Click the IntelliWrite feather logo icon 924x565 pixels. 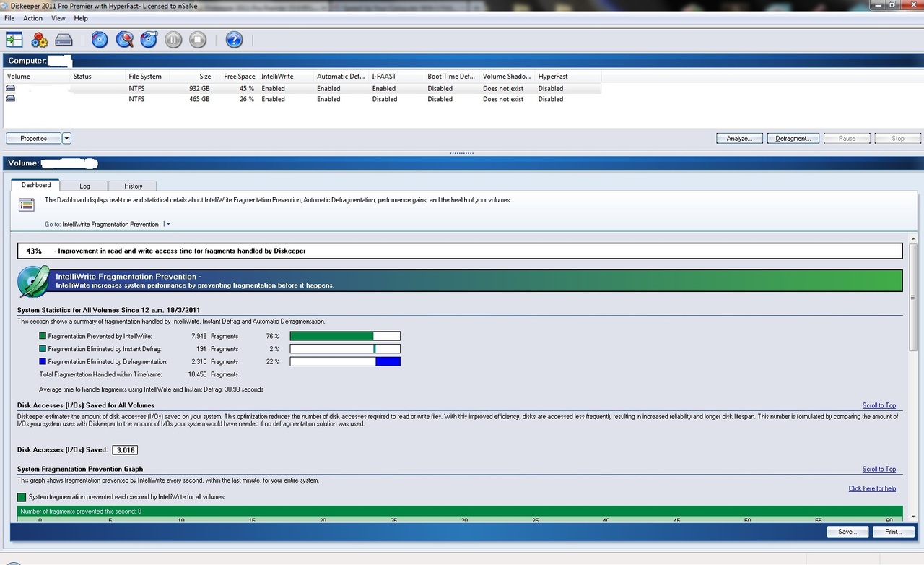(x=34, y=282)
